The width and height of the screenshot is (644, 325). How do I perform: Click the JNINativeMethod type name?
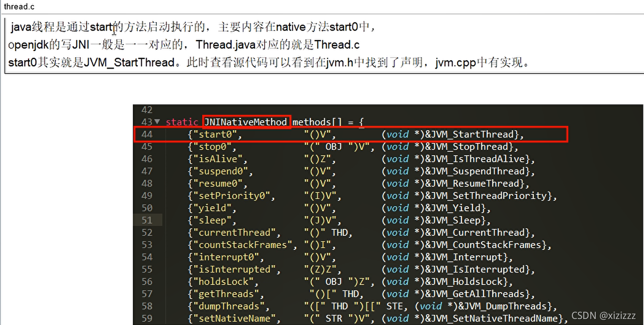[x=247, y=122]
